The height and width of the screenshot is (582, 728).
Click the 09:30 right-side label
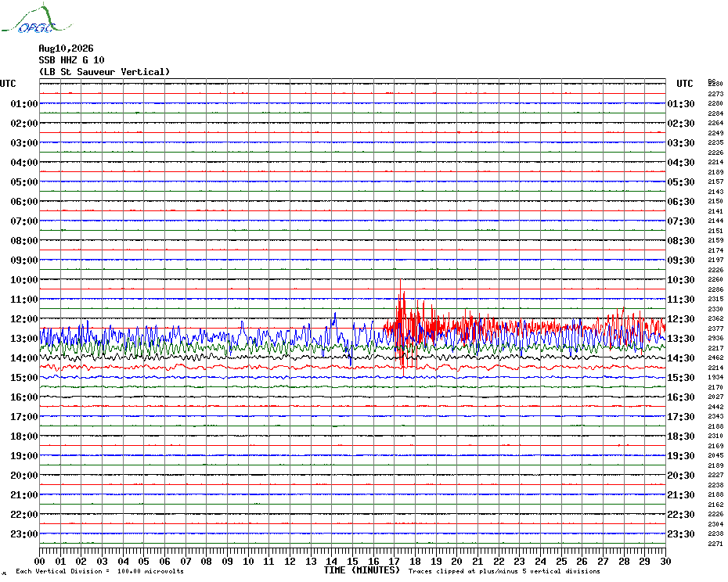point(681,260)
